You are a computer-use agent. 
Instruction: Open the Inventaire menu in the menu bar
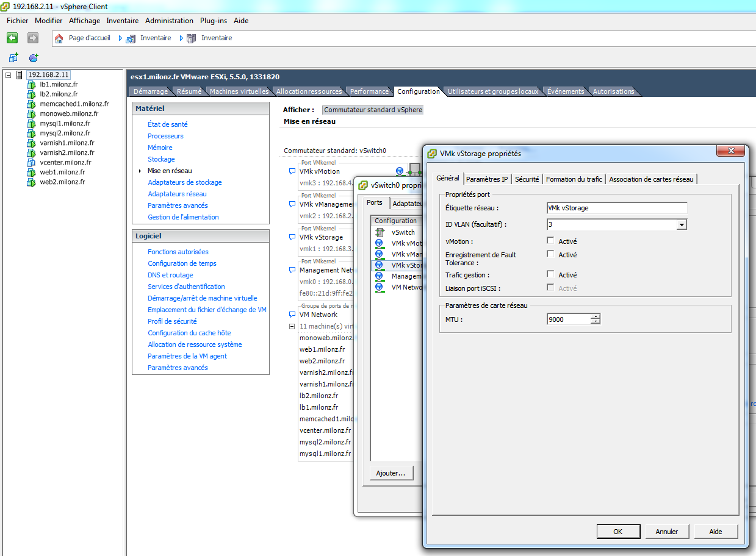point(123,21)
